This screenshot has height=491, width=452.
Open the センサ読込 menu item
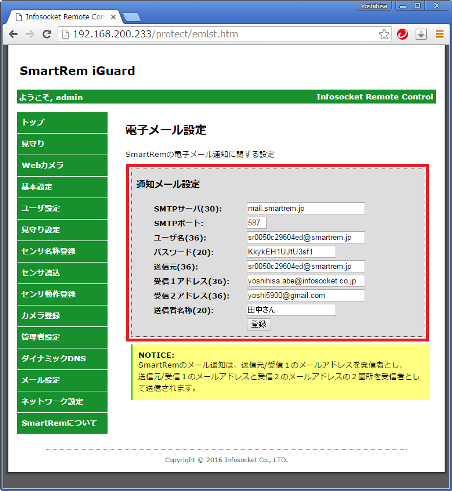[x=62, y=273]
